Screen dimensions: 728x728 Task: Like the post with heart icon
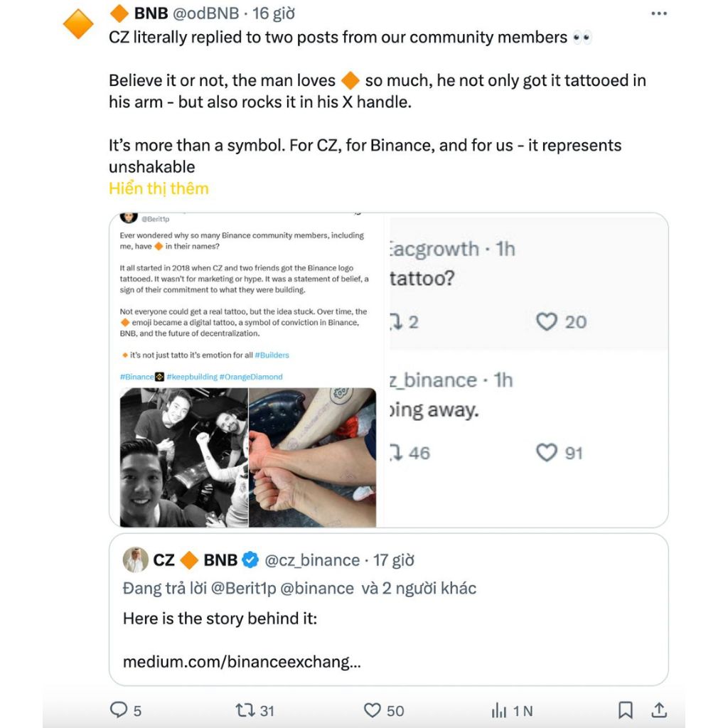pyautogui.click(x=373, y=710)
